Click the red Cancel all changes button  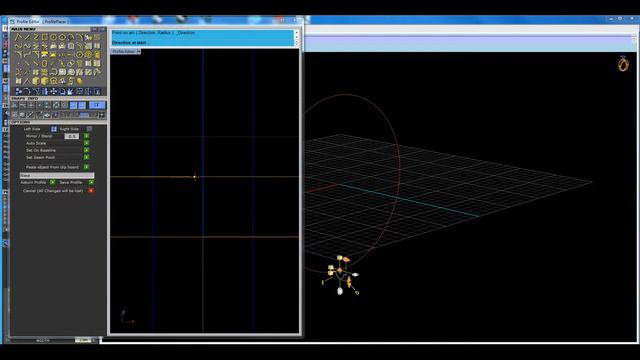(91, 191)
